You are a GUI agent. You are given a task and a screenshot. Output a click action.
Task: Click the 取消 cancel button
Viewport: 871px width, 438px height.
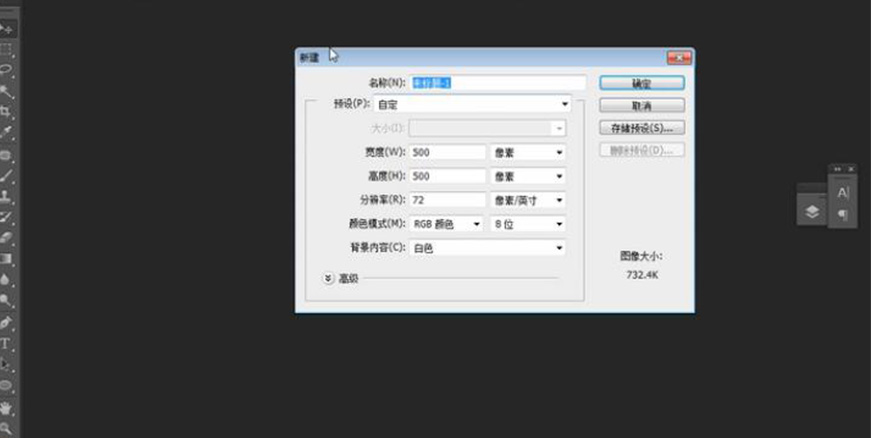point(641,106)
